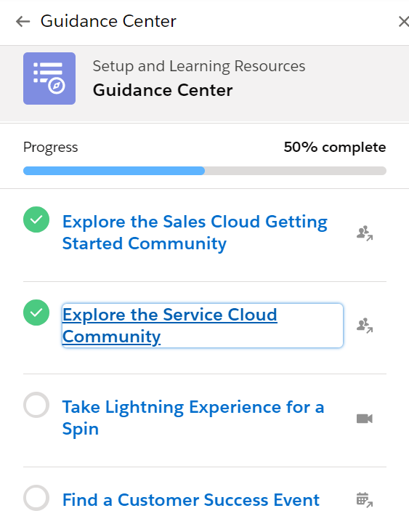Screen dimensions: 409x532
Task: Click community icon beside Sales Cloud Getting Started
Action: tap(365, 233)
